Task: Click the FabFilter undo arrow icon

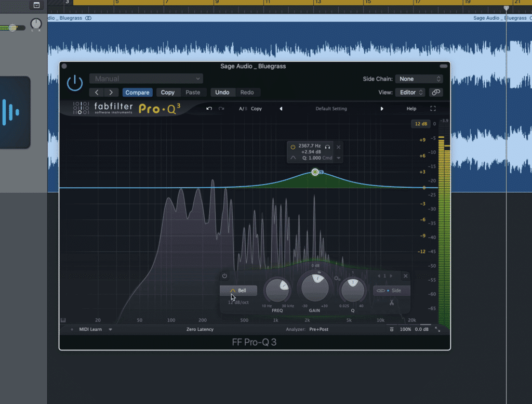Action: click(x=209, y=109)
